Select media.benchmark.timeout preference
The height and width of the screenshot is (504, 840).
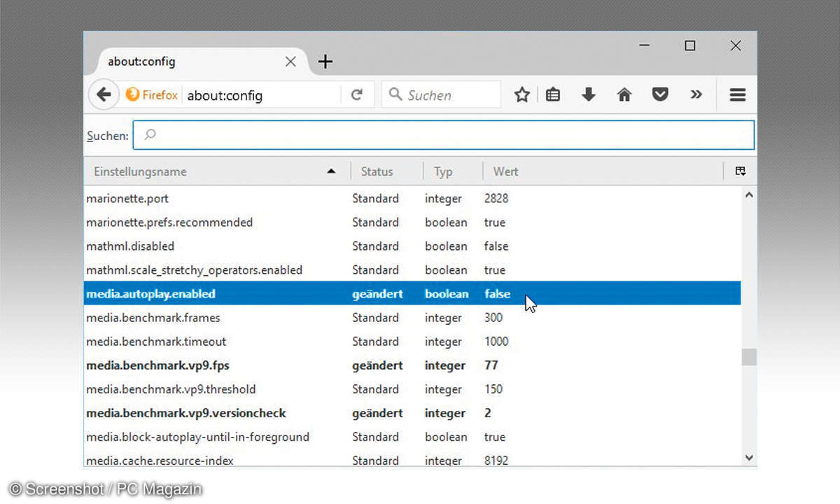412,342
